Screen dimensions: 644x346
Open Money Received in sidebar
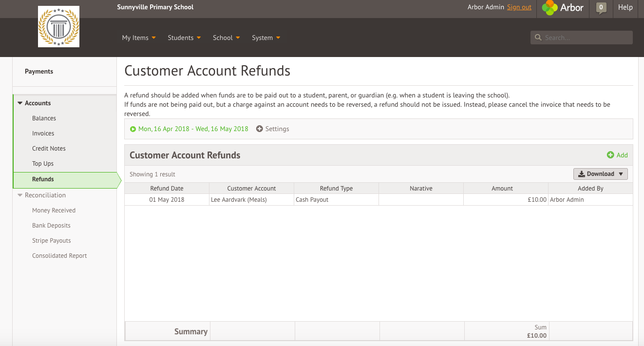pos(54,211)
